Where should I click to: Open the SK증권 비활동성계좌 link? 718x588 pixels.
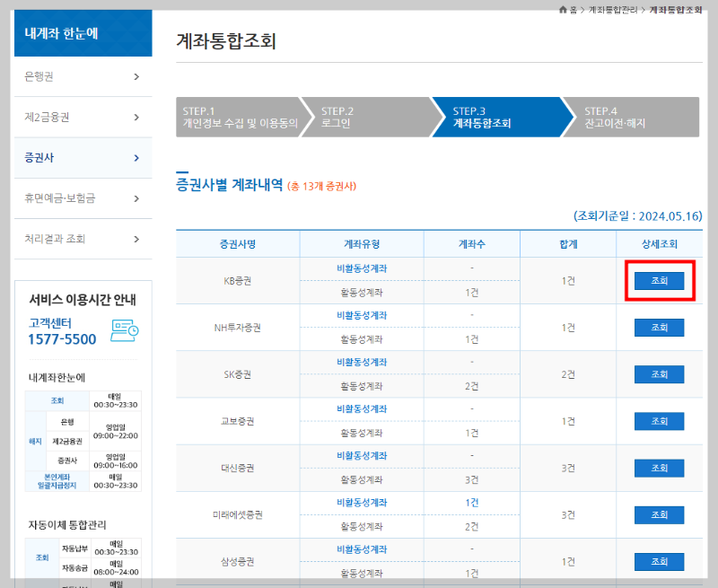[x=362, y=362]
